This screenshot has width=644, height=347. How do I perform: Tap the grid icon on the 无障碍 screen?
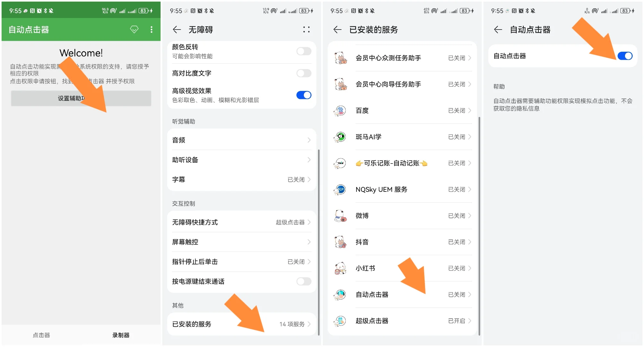point(306,29)
